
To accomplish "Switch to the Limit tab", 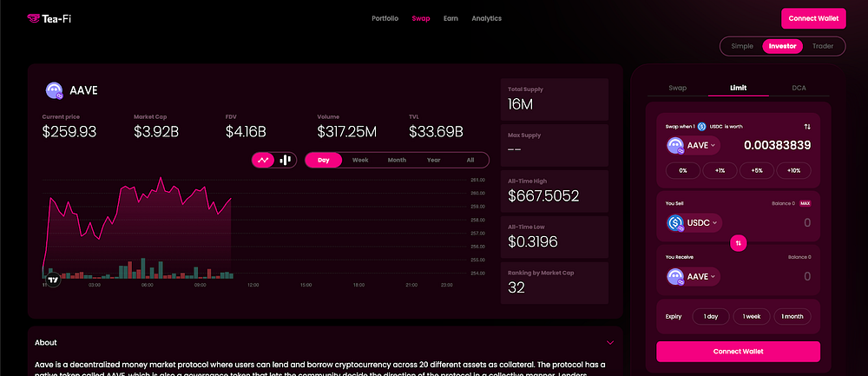I will 739,88.
